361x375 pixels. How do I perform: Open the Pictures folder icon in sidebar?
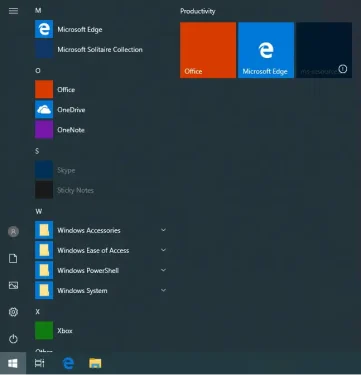pos(13,285)
